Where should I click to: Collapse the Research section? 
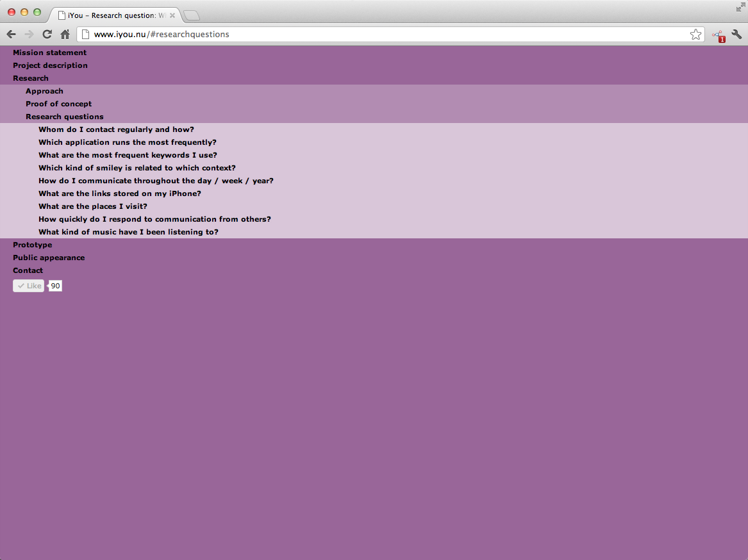click(x=31, y=78)
